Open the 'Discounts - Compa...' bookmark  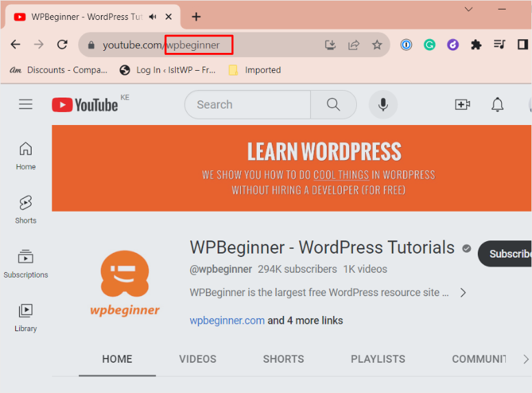[x=58, y=70]
